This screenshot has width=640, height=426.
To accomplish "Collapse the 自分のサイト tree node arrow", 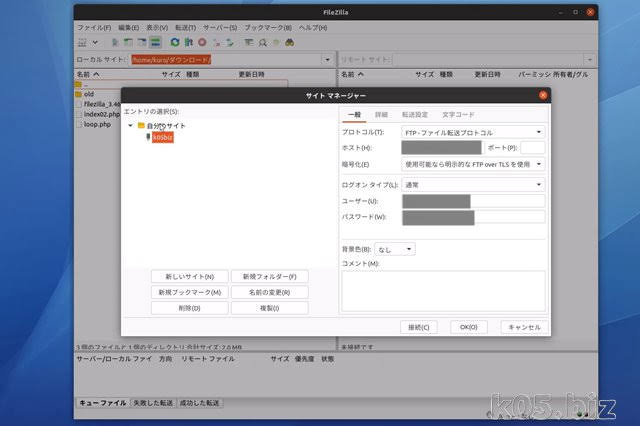I will [x=130, y=126].
